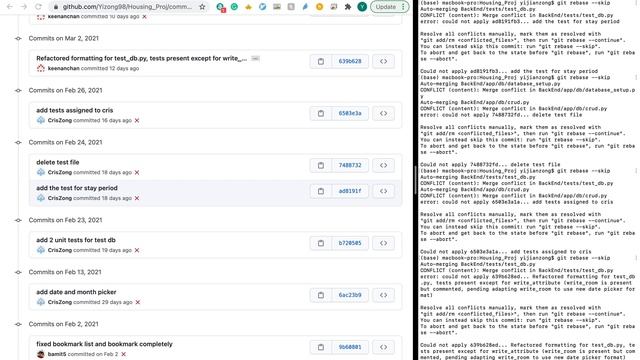View bamit5 author profile link
The width and height of the screenshot is (640, 360).
point(57,354)
